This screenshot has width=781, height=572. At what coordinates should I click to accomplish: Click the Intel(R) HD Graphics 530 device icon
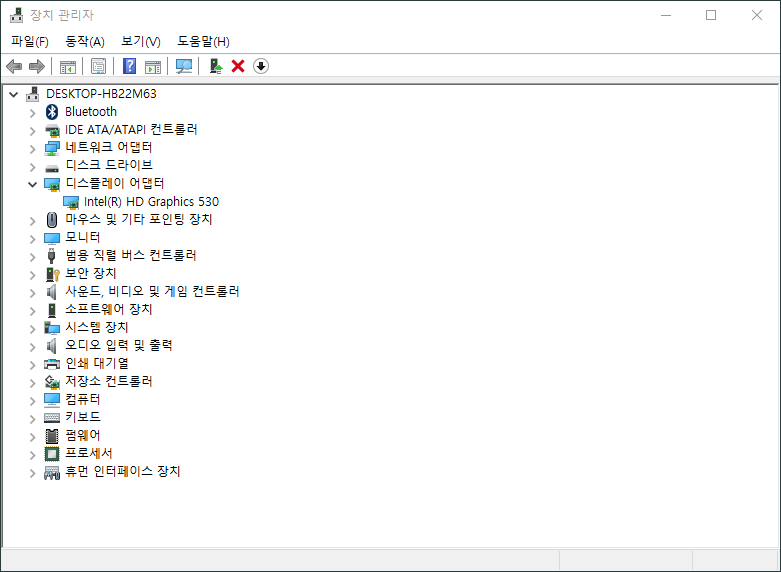tap(71, 202)
